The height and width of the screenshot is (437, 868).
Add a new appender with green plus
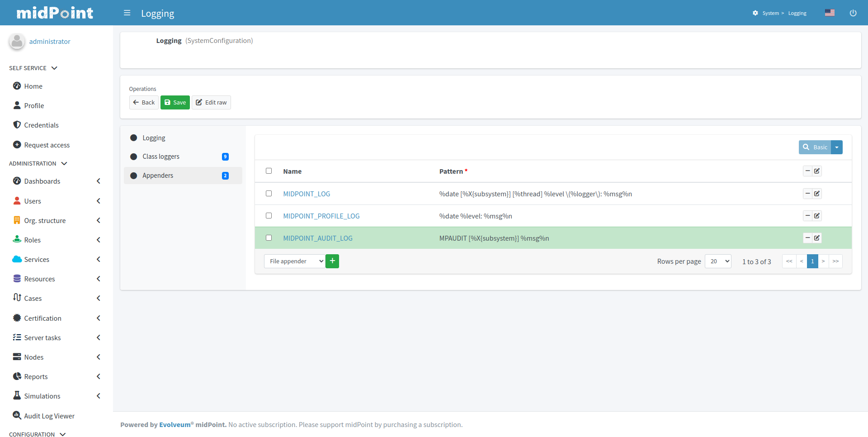332,261
